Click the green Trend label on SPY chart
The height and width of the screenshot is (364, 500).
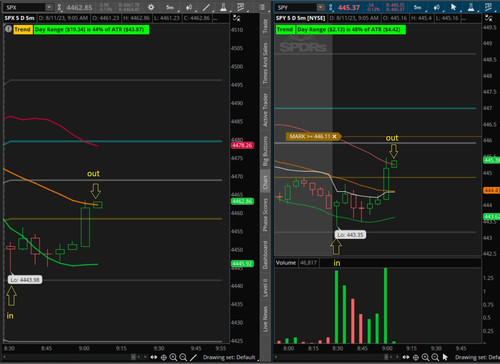pos(285,30)
